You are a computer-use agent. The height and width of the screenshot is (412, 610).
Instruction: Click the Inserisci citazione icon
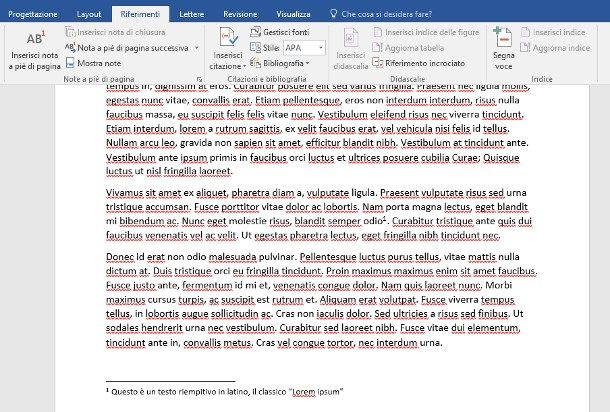pos(228,38)
